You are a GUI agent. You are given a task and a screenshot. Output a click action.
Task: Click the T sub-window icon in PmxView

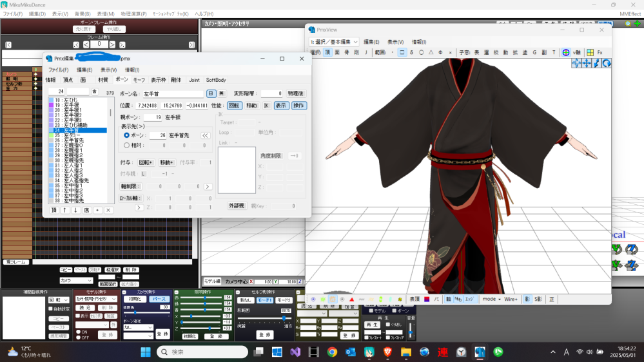point(554,53)
